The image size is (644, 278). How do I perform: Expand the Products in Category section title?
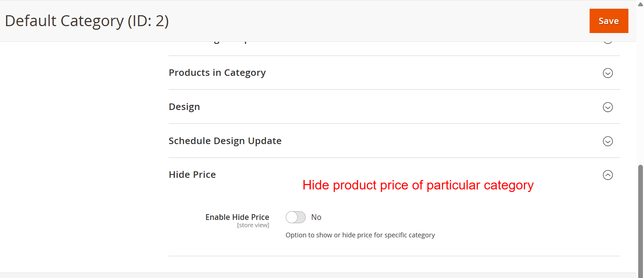[x=217, y=73]
